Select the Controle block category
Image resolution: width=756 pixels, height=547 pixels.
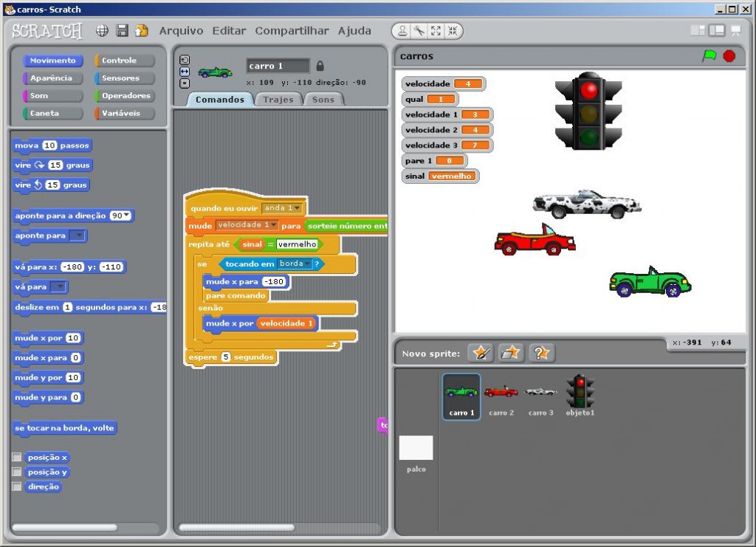124,61
